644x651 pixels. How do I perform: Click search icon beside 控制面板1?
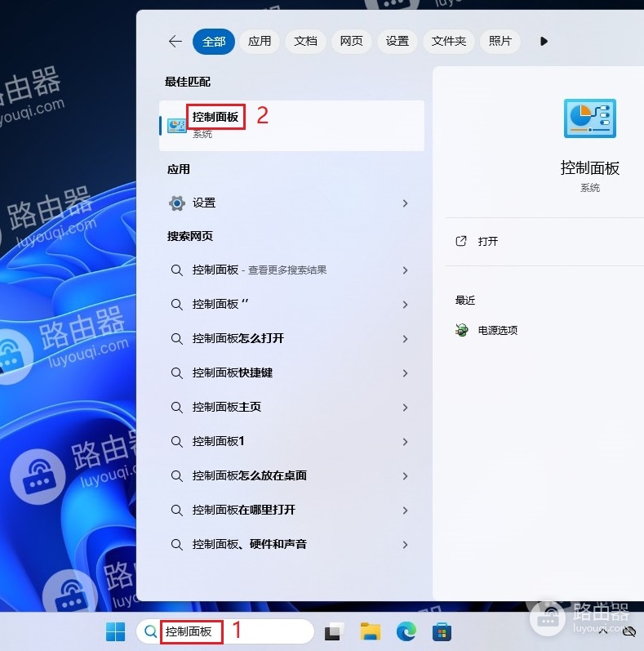(x=177, y=442)
